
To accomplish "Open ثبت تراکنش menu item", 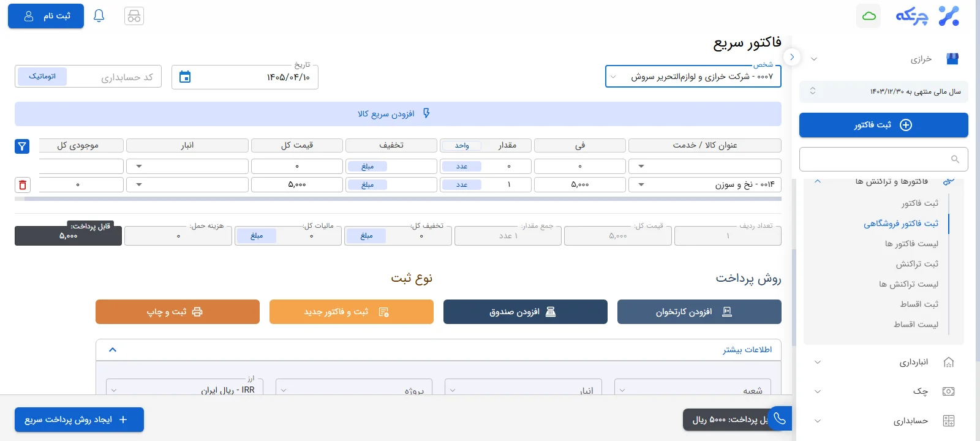I will (917, 264).
